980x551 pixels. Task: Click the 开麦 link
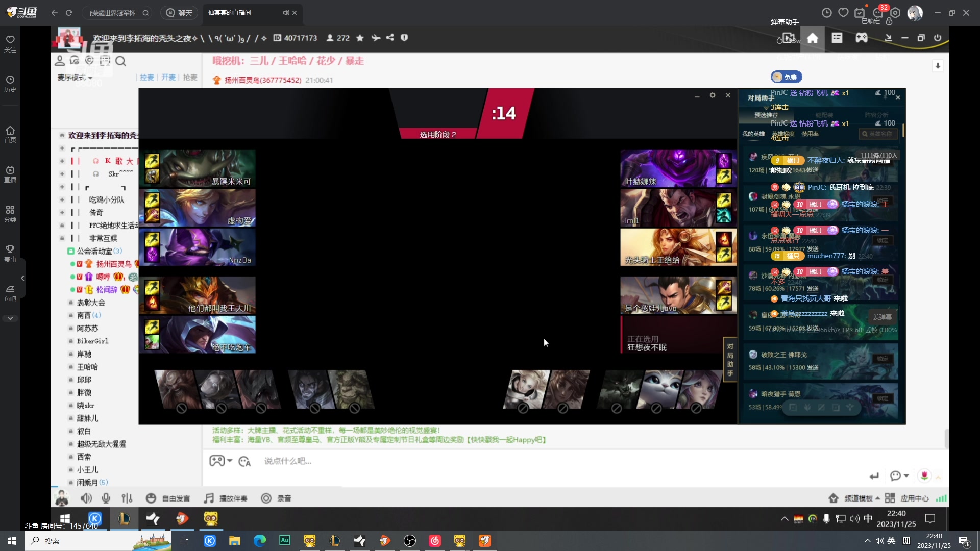coord(168,78)
